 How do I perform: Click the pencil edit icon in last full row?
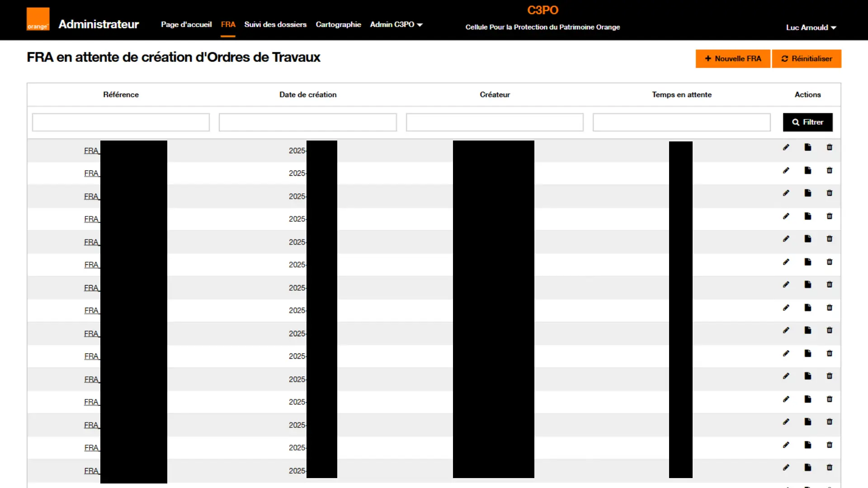(x=786, y=468)
